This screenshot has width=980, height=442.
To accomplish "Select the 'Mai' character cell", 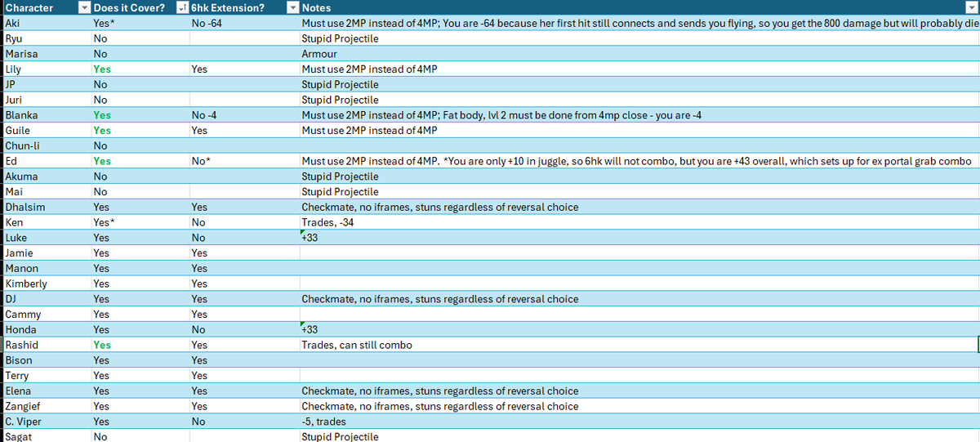I will point(46,192).
